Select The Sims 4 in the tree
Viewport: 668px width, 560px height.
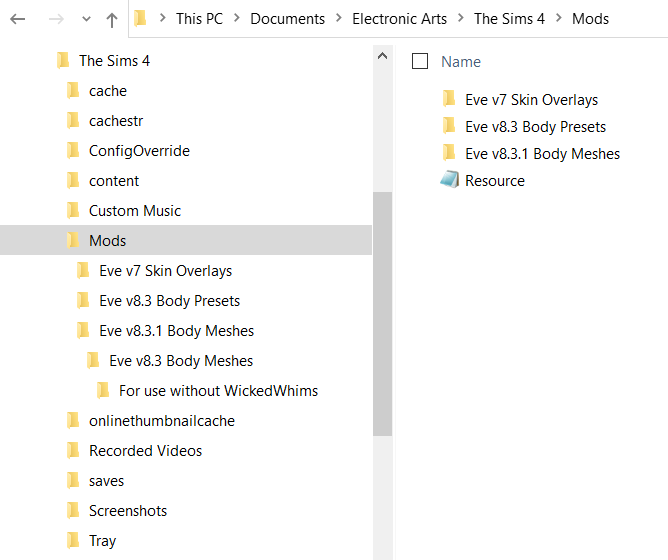[115, 61]
